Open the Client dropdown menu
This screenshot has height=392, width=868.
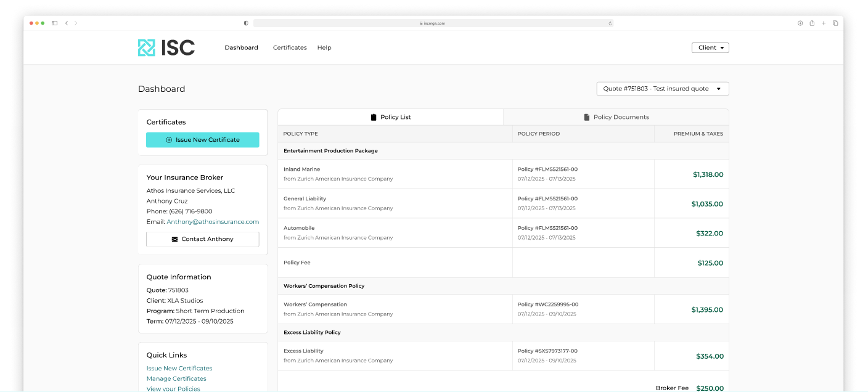pos(710,47)
